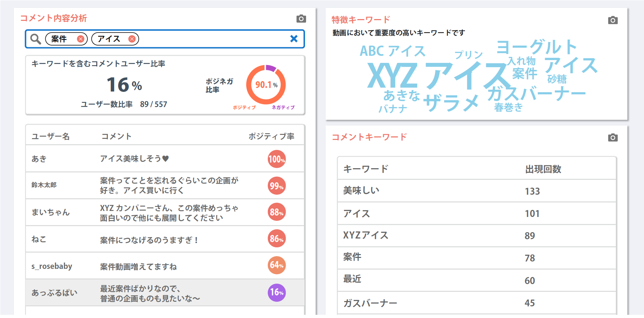
Task: Select 美味しい in the keyword table
Action: 361,190
